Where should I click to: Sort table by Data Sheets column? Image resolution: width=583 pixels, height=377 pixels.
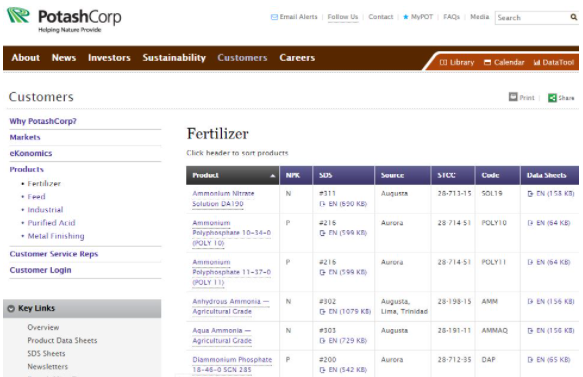pyautogui.click(x=550, y=175)
